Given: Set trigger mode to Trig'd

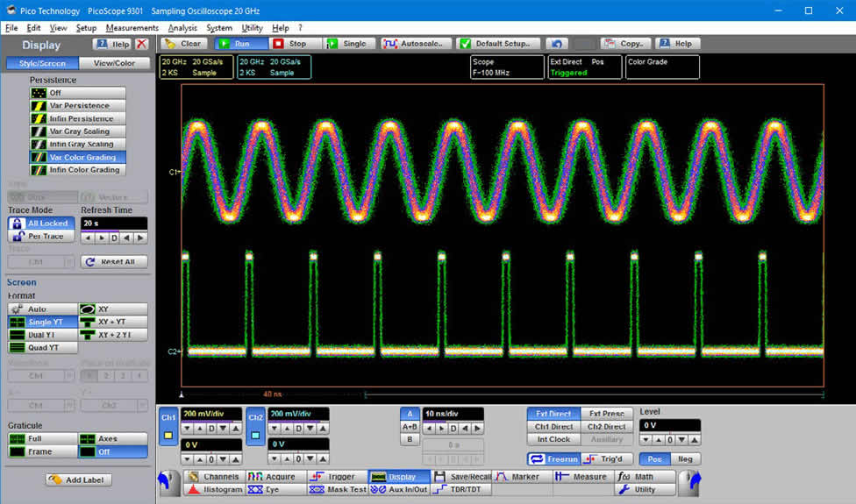Looking at the screenshot, I should pyautogui.click(x=607, y=459).
